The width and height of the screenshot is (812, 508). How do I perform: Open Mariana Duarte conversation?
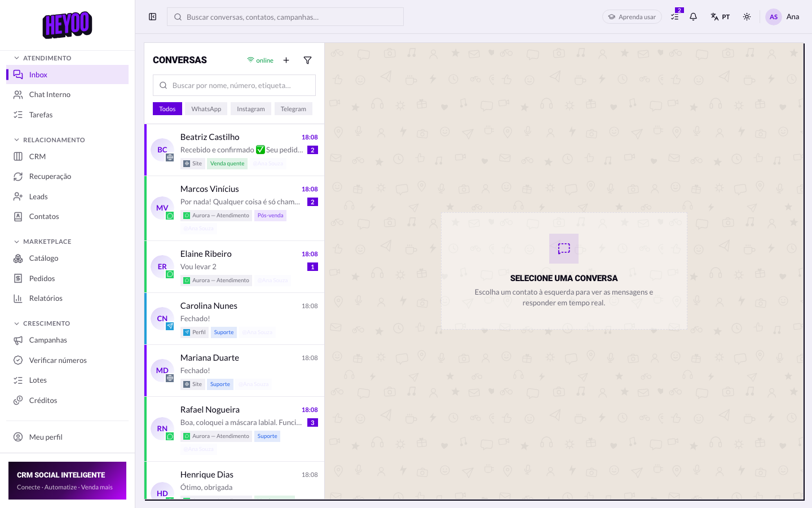tap(235, 371)
